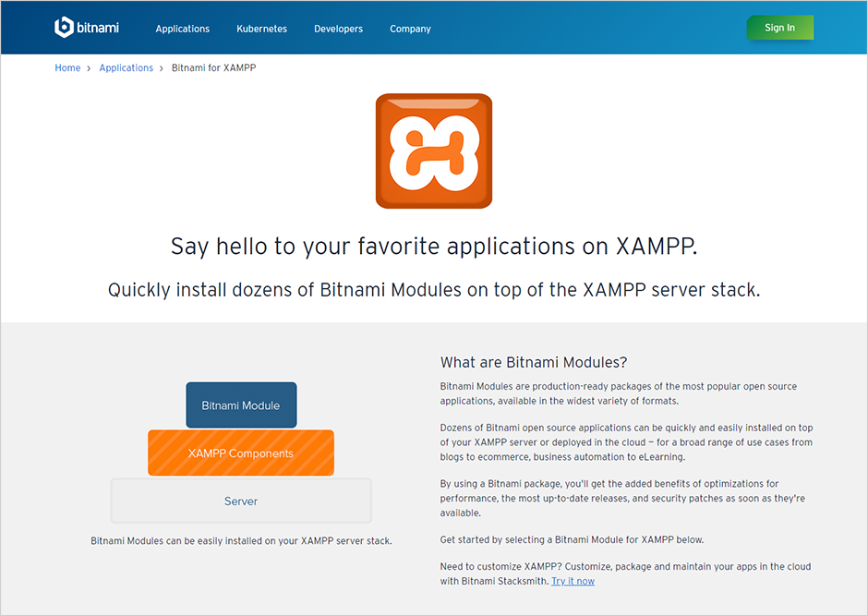Click the 'What are Bitnami Modules?' heading
The height and width of the screenshot is (616, 868).
point(534,362)
